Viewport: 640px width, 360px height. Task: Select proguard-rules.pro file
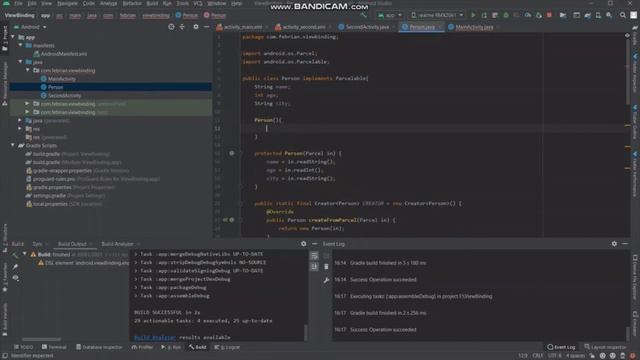54,179
